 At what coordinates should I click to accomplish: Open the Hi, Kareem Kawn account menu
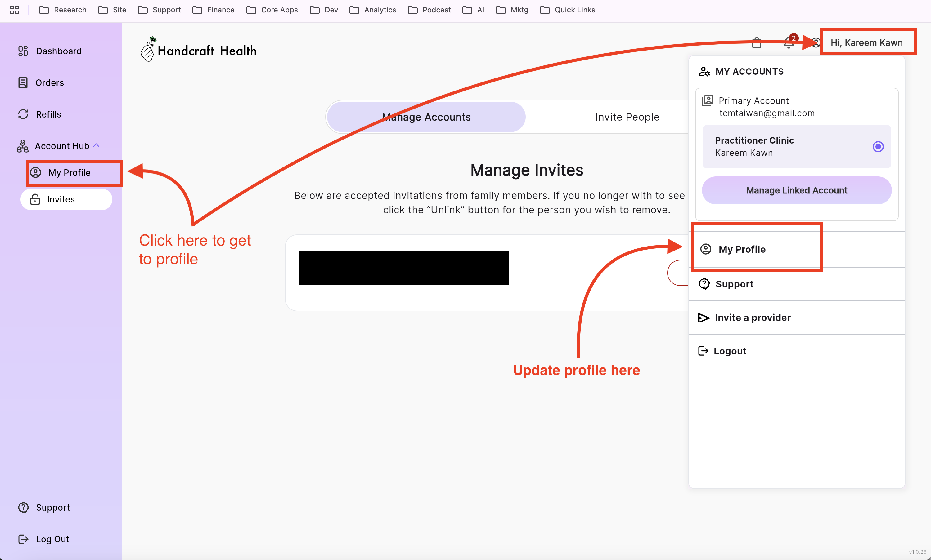[x=866, y=43]
